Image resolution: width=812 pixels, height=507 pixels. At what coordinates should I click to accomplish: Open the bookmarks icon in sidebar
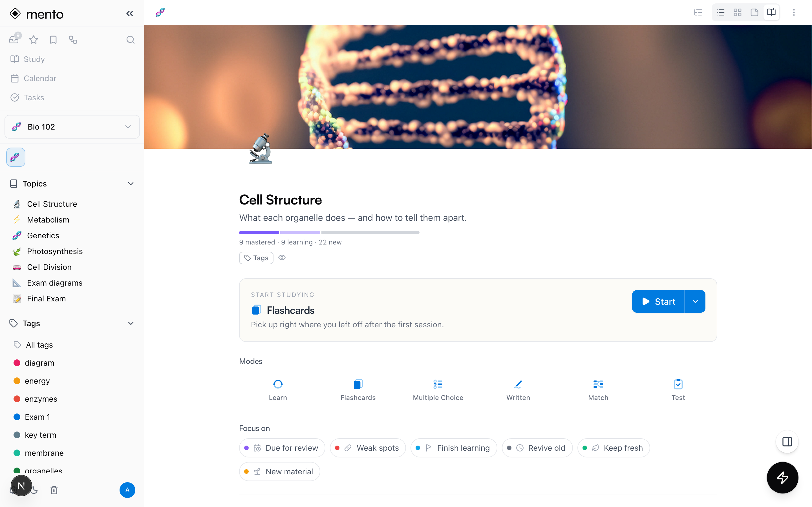pyautogui.click(x=53, y=40)
